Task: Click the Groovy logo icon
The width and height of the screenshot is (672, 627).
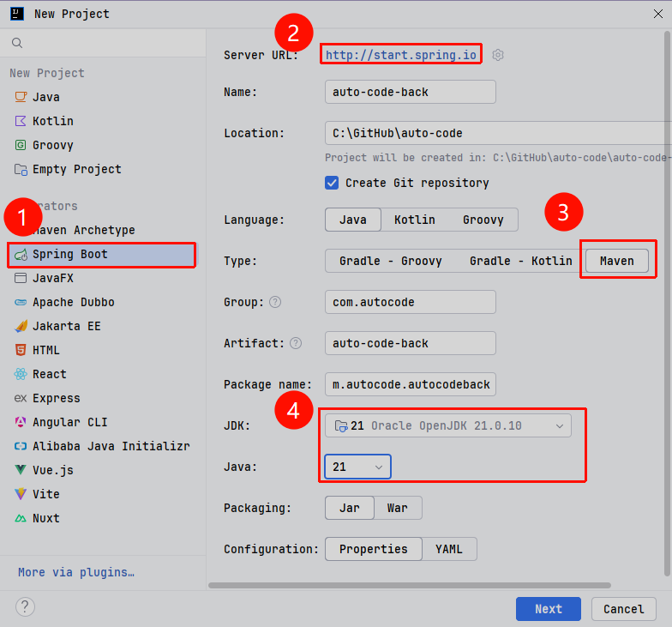Action: point(21,145)
